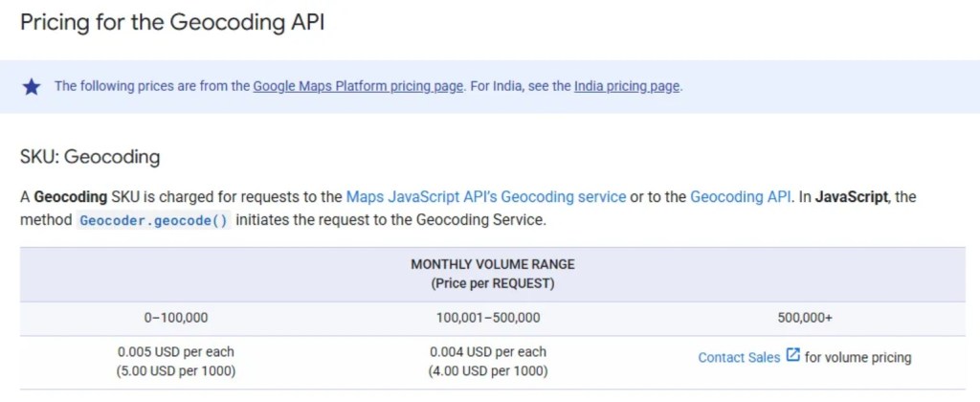This screenshot has height=402, width=980.
Task: Select the 500,000+ volume range cell
Action: coord(804,317)
